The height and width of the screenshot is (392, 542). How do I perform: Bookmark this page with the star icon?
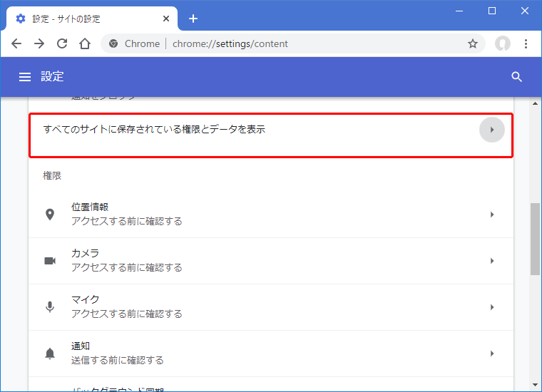[x=472, y=43]
